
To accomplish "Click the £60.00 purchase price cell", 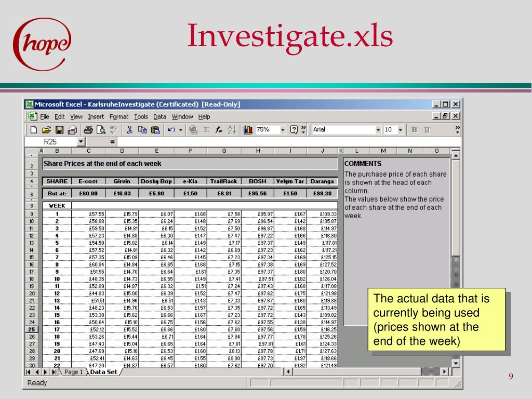I will (x=88, y=193).
